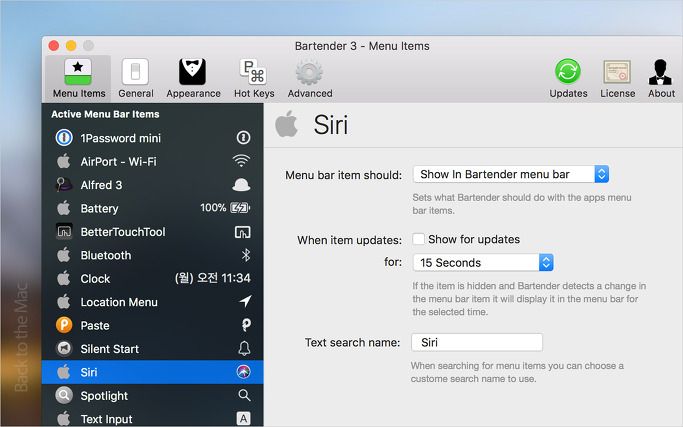Select AirPort - Wi-Fi item
This screenshot has width=683, height=427.
click(152, 162)
